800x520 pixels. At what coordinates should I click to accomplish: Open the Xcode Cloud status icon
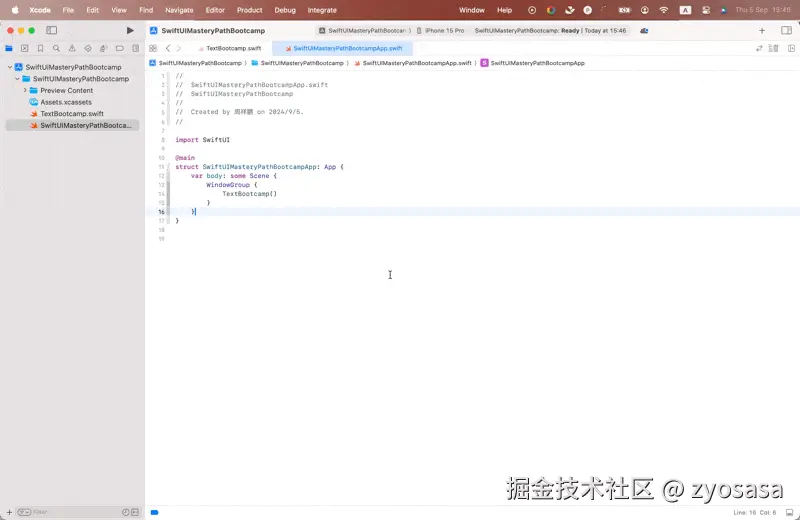tap(644, 31)
